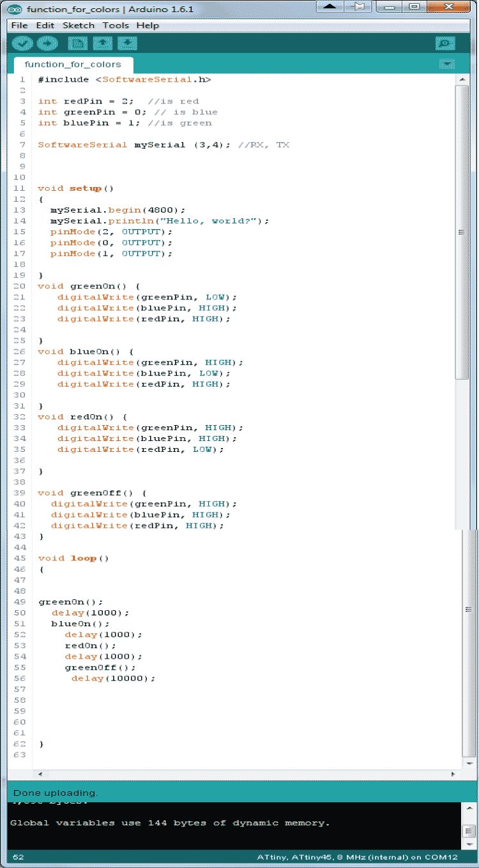Open the Edit menu

click(45, 26)
